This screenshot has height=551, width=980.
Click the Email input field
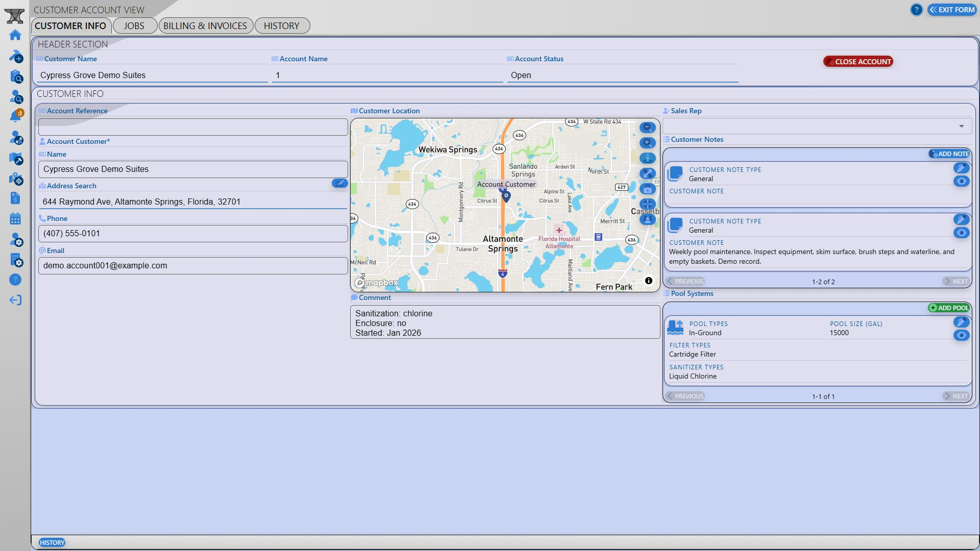(193, 266)
